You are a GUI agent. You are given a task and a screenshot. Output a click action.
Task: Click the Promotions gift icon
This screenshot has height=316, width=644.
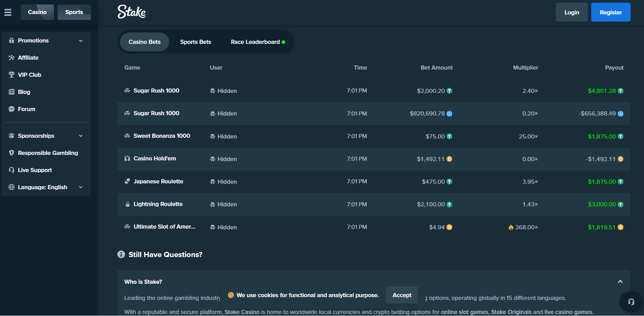[x=12, y=40]
